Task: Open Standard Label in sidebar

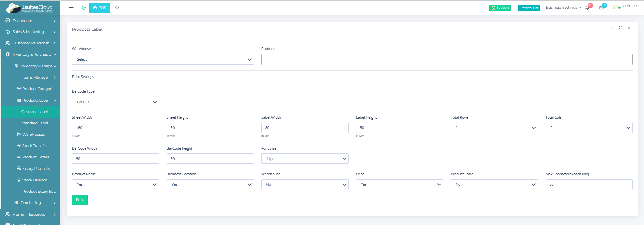Action: (35, 123)
